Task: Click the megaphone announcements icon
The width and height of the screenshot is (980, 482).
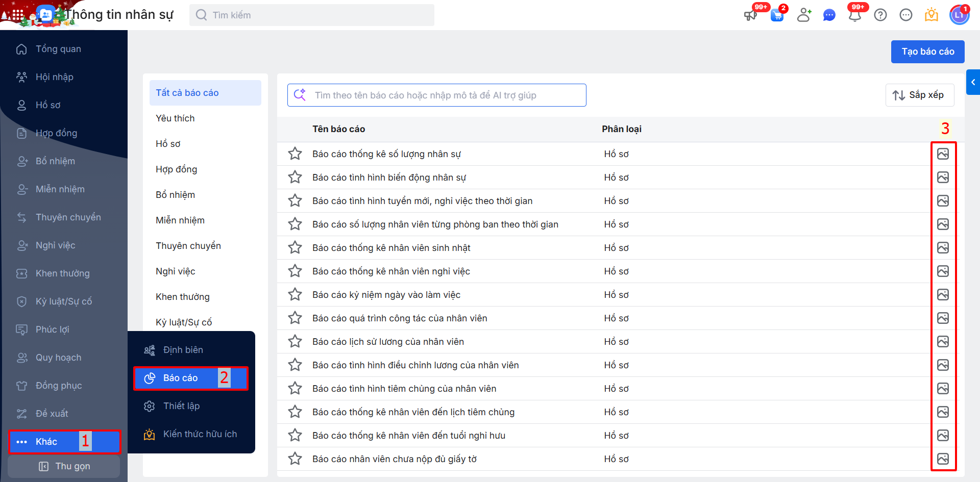Action: 750,15
